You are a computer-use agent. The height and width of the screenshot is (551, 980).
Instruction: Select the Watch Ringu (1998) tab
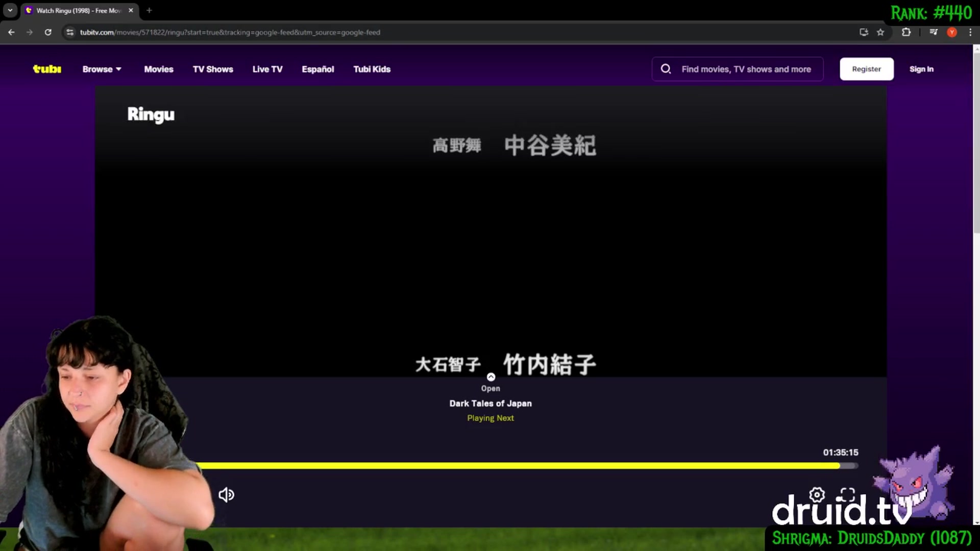pos(79,10)
